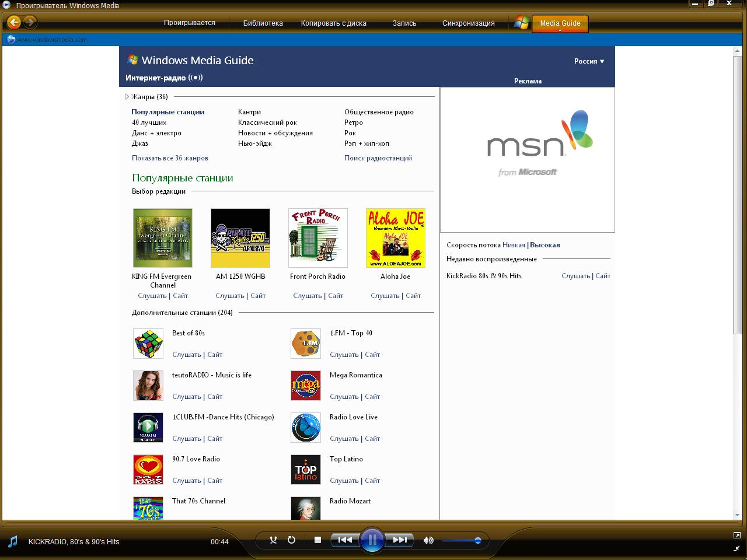Screen dimensions: 747x560
Task: Click the Radio Mozart portrait icon
Action: click(x=306, y=508)
